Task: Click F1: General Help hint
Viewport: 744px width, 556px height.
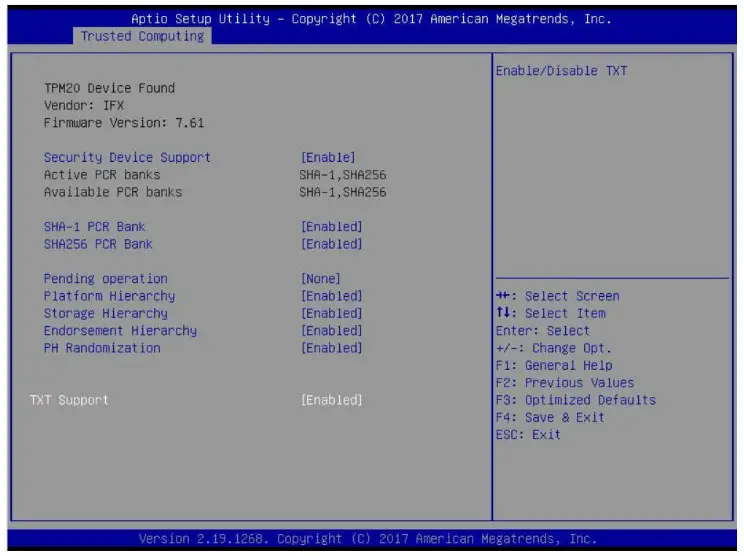Action: (x=554, y=366)
